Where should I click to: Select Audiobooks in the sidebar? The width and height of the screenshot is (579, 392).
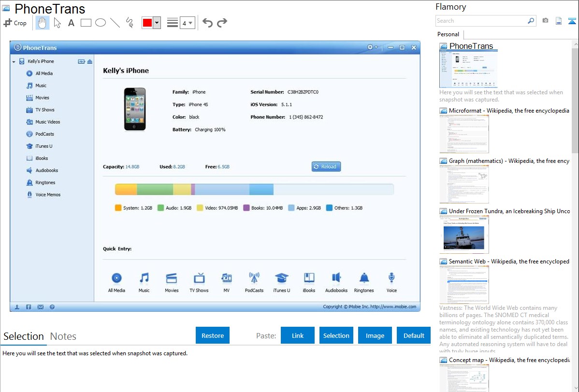pos(42,170)
